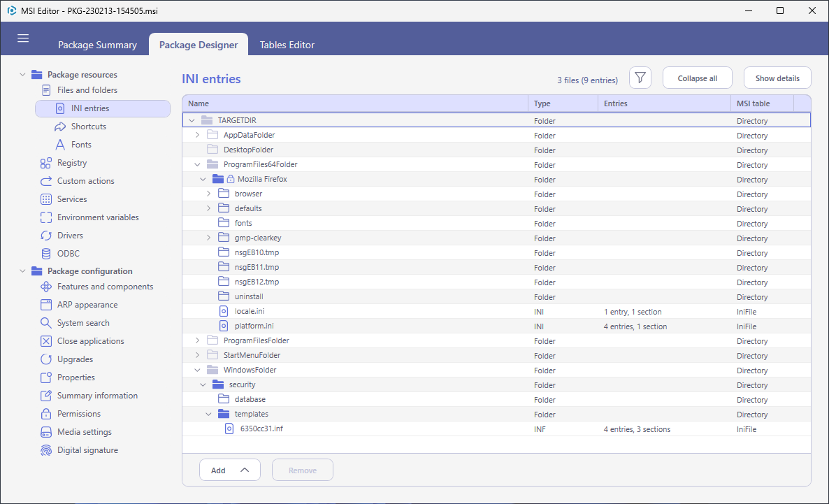Click the Summary information edit icon
The image size is (829, 504).
coord(46,396)
